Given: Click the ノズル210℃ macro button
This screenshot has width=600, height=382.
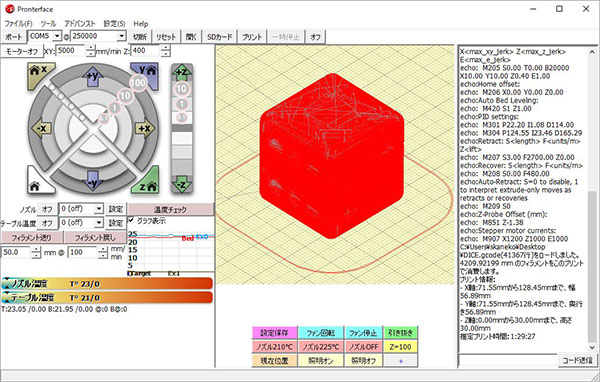Looking at the screenshot, I should click(274, 347).
